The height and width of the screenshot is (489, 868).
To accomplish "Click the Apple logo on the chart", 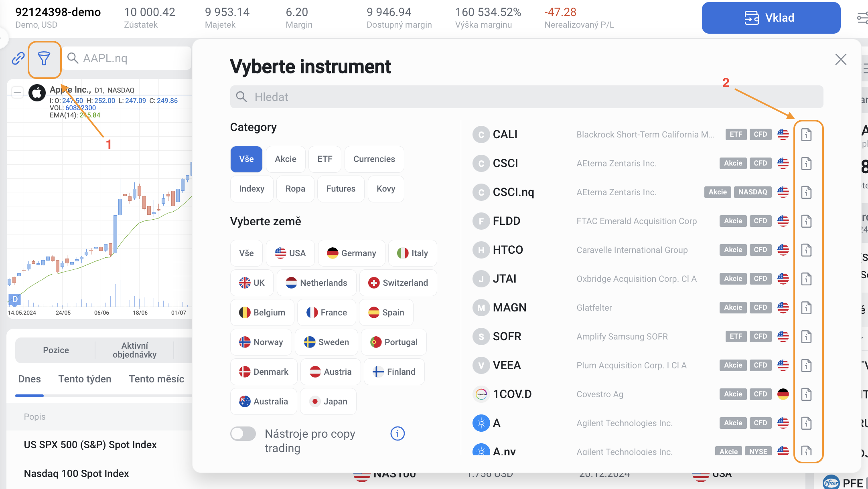I will [x=37, y=93].
